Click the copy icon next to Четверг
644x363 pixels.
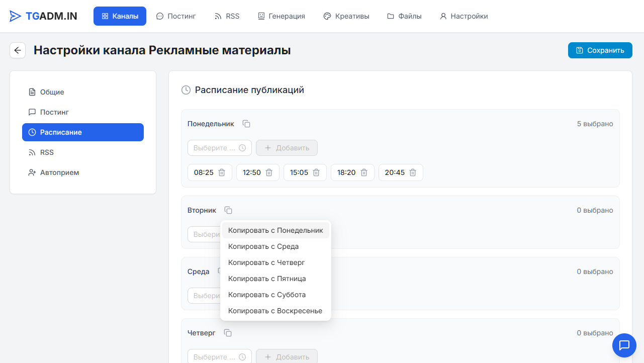coord(228,333)
